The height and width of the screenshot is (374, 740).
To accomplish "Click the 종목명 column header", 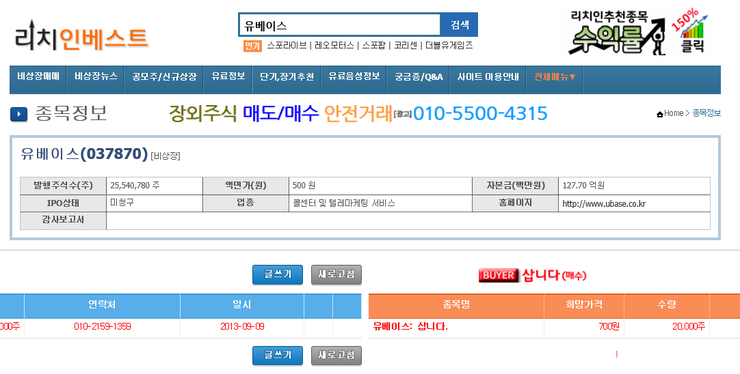I will [456, 306].
